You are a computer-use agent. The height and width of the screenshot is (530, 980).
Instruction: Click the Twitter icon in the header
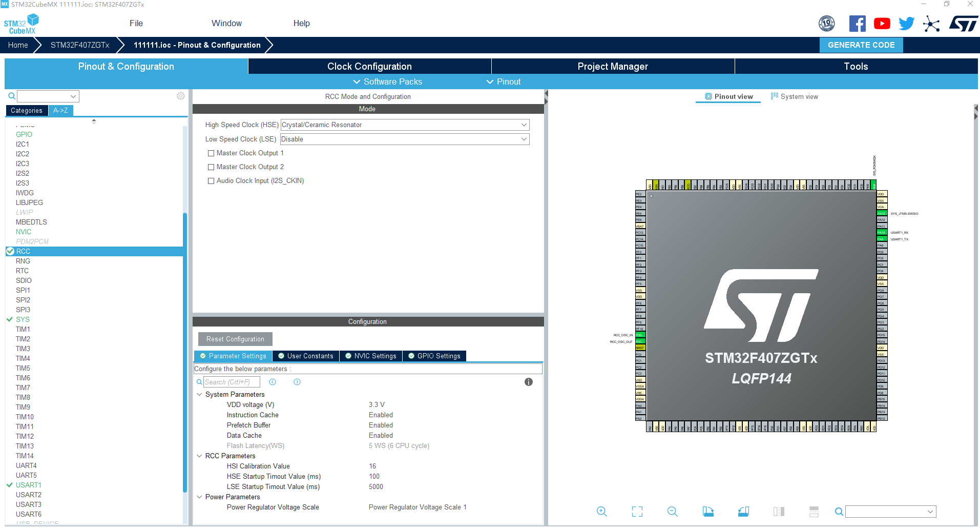coord(906,23)
